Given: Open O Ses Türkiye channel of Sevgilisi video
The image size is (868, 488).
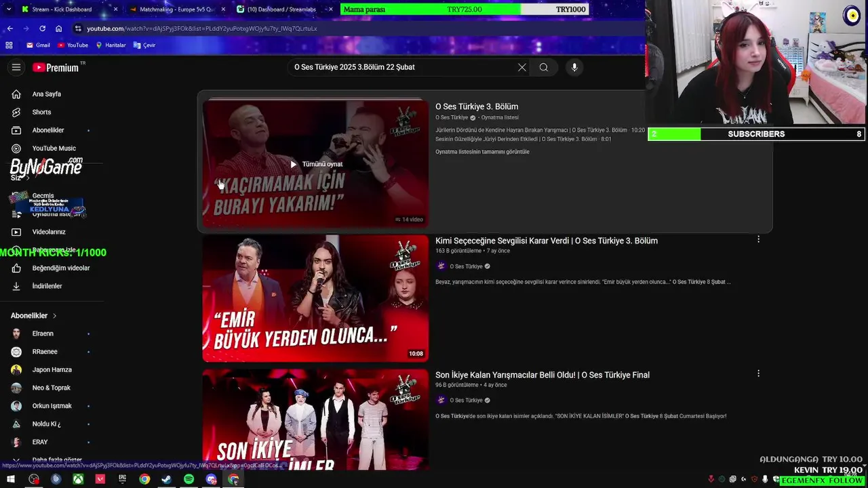Looking at the screenshot, I should [x=466, y=266].
